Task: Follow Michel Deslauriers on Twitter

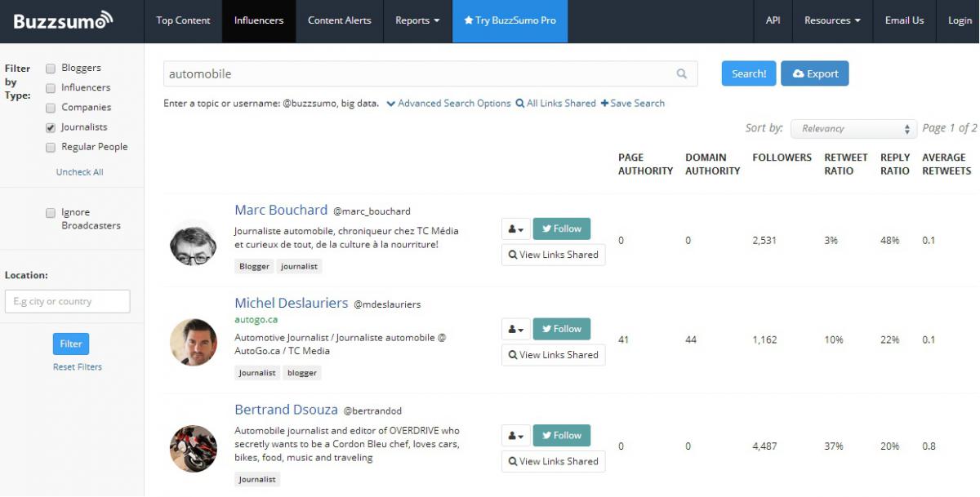Action: (x=562, y=330)
